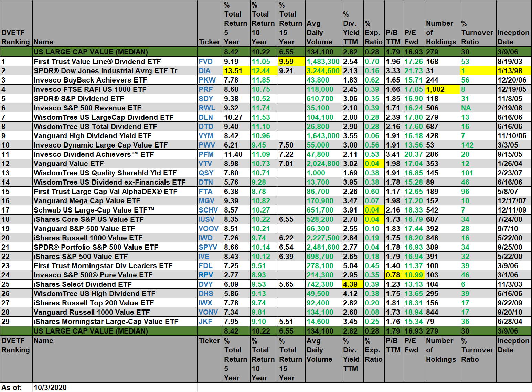This screenshot has width=532, height=392.
Task: Select First Trust Value Line Dividend ETF name
Action: pyautogui.click(x=97, y=62)
